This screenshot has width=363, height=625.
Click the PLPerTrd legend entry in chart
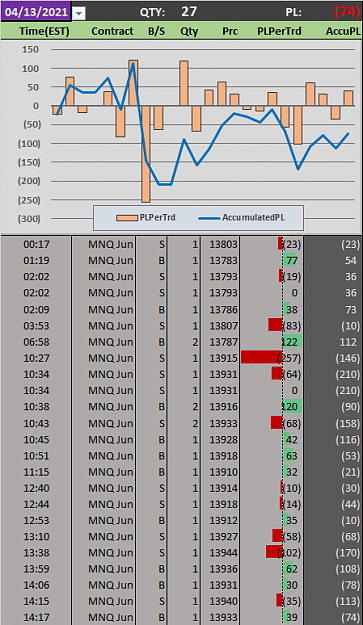point(146,218)
